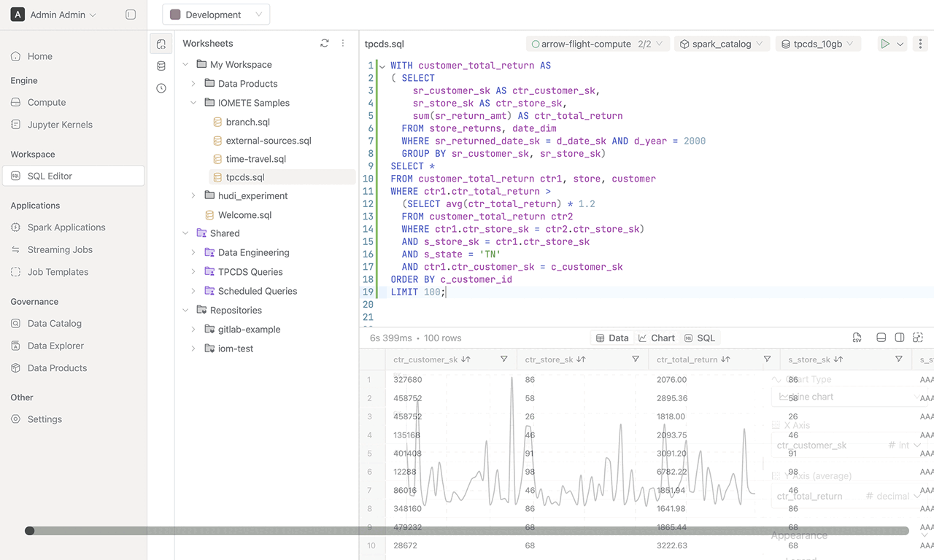Filter the s_store_sk column
This screenshot has width=934, height=560.
tap(898, 359)
